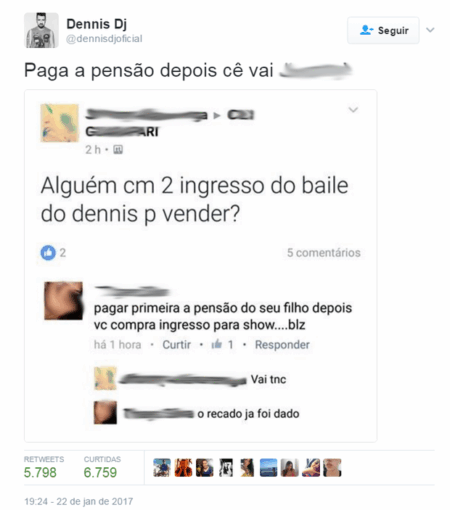The height and width of the screenshot is (510, 450).
Task: Follow Dennis Dj with the Seguir button
Action: click(383, 30)
